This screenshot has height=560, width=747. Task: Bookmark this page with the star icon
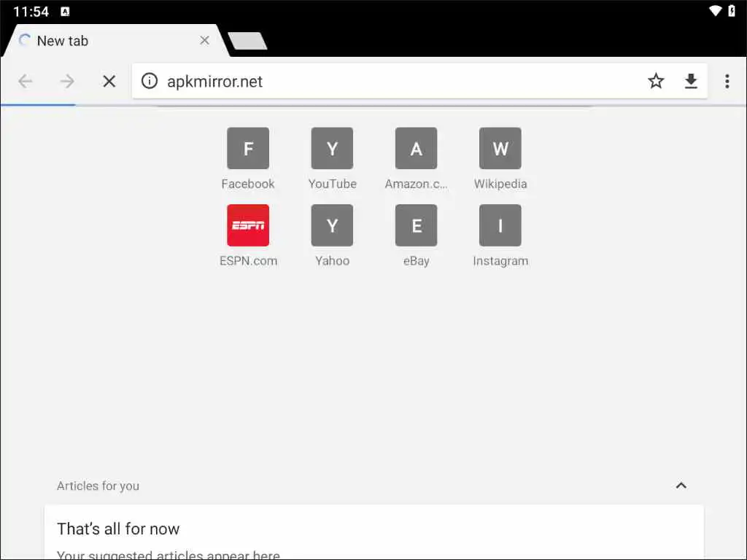(x=656, y=81)
